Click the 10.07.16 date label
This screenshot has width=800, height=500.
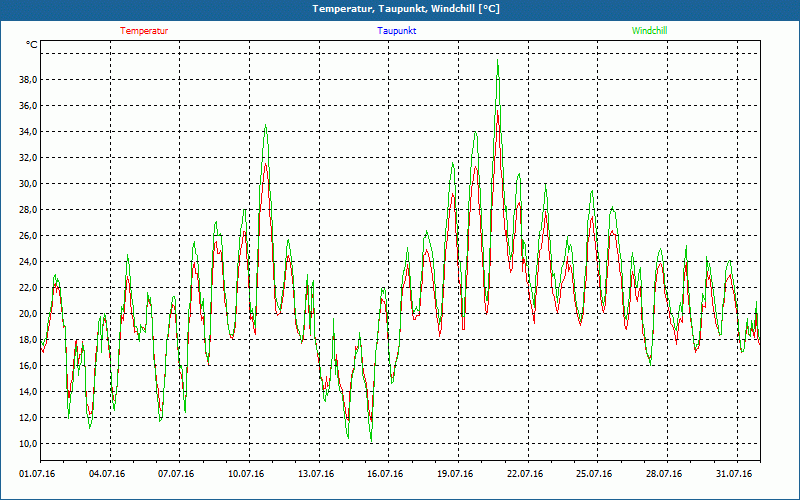point(246,474)
